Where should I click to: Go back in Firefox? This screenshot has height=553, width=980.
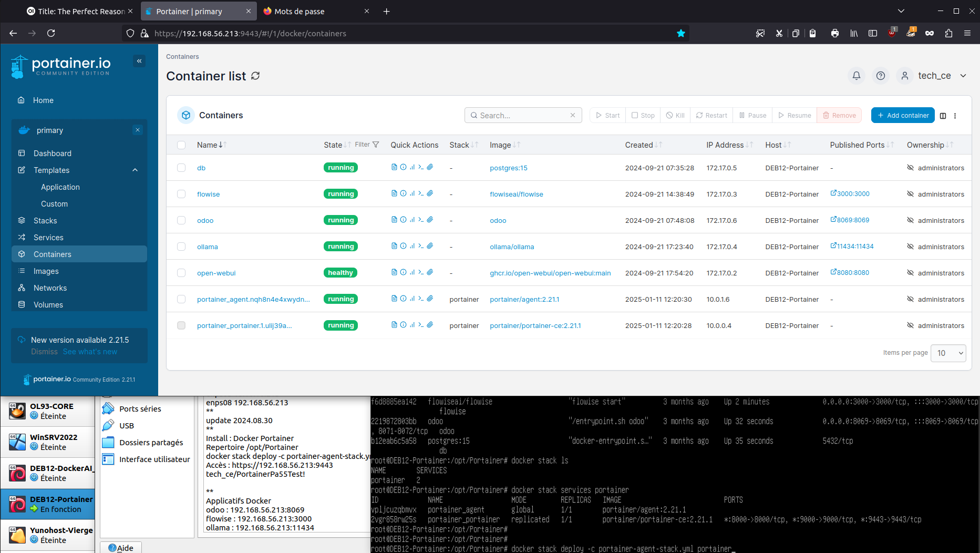coord(13,33)
